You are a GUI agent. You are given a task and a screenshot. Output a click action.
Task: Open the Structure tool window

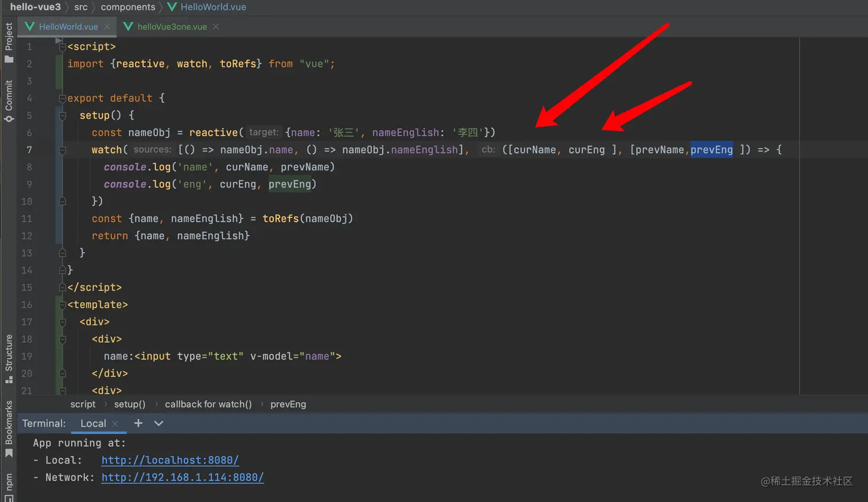(x=9, y=359)
